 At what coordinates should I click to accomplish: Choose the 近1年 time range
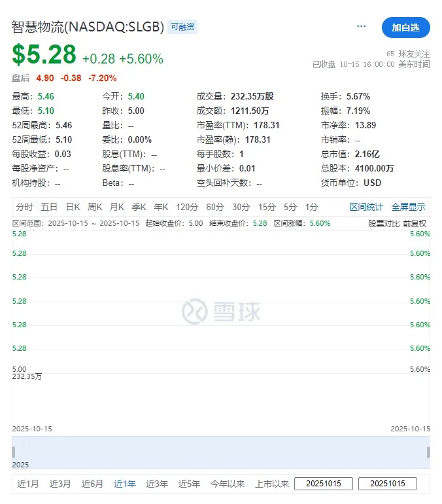tap(124, 484)
